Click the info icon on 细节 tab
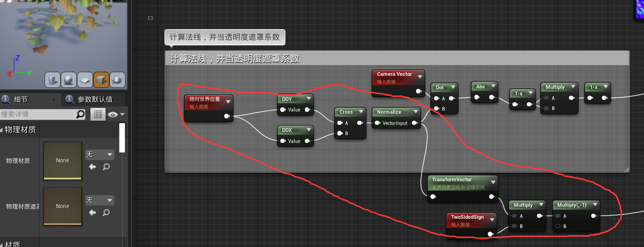 point(6,99)
